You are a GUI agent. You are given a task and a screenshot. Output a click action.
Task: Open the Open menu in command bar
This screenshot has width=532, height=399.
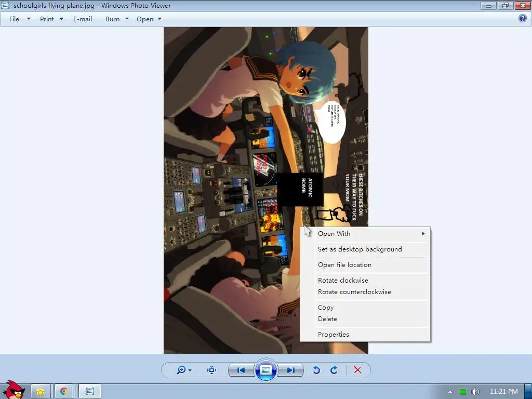[145, 19]
